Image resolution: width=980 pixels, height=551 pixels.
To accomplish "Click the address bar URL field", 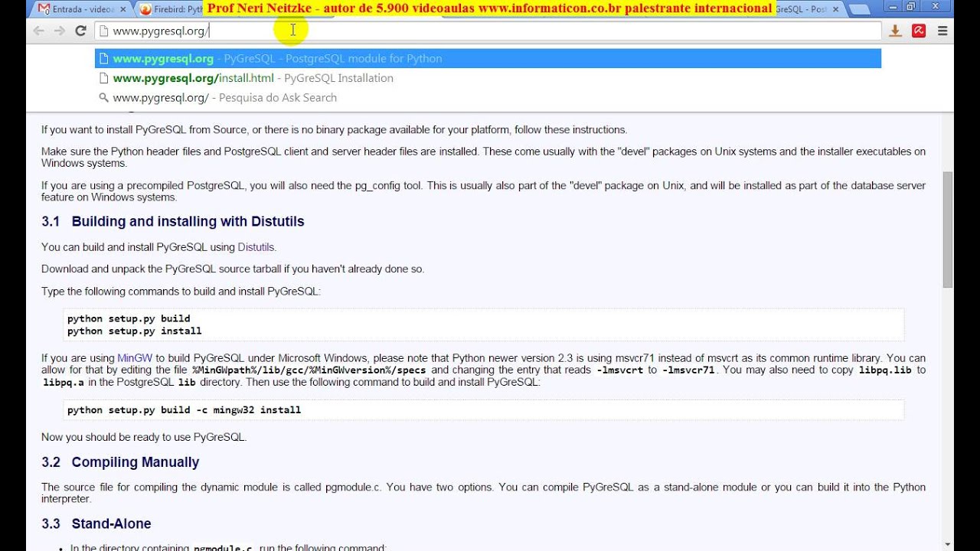I will pos(488,31).
